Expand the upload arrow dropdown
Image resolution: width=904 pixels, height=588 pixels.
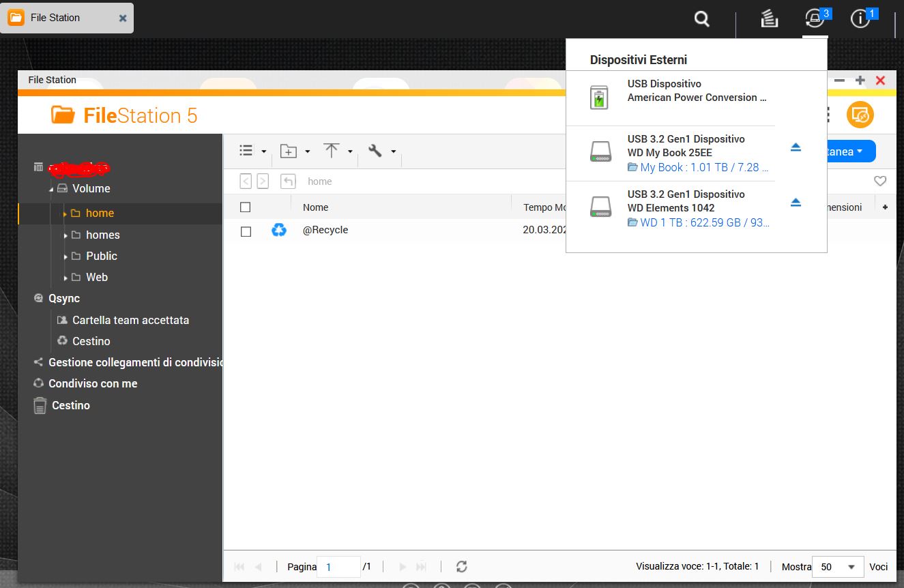point(338,151)
